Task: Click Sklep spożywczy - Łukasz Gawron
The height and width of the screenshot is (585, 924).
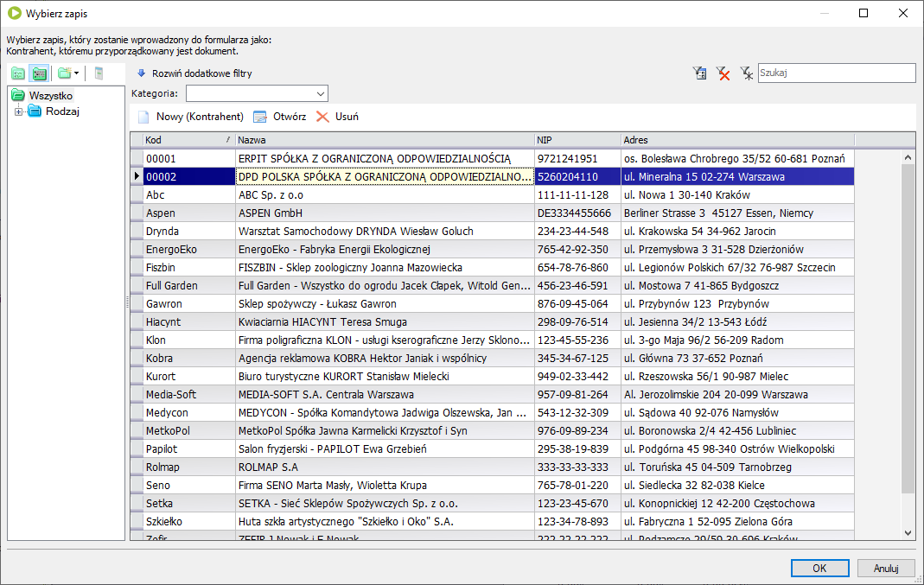Action: pos(385,304)
